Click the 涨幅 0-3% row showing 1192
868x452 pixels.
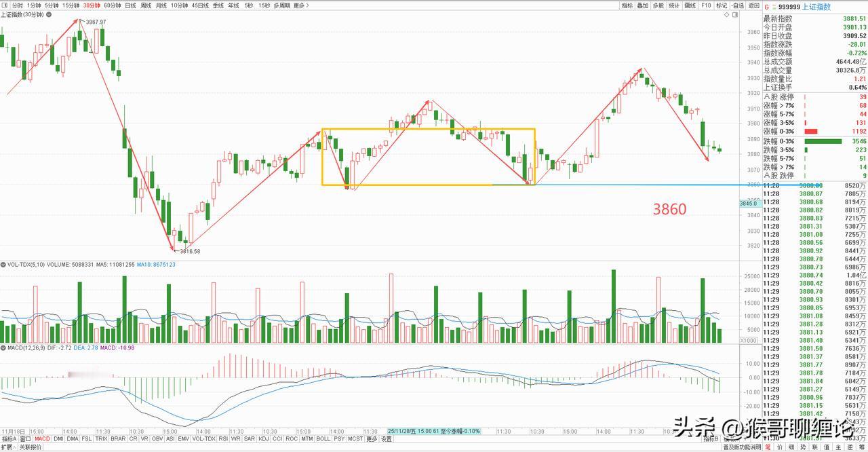pyautogui.click(x=815, y=132)
